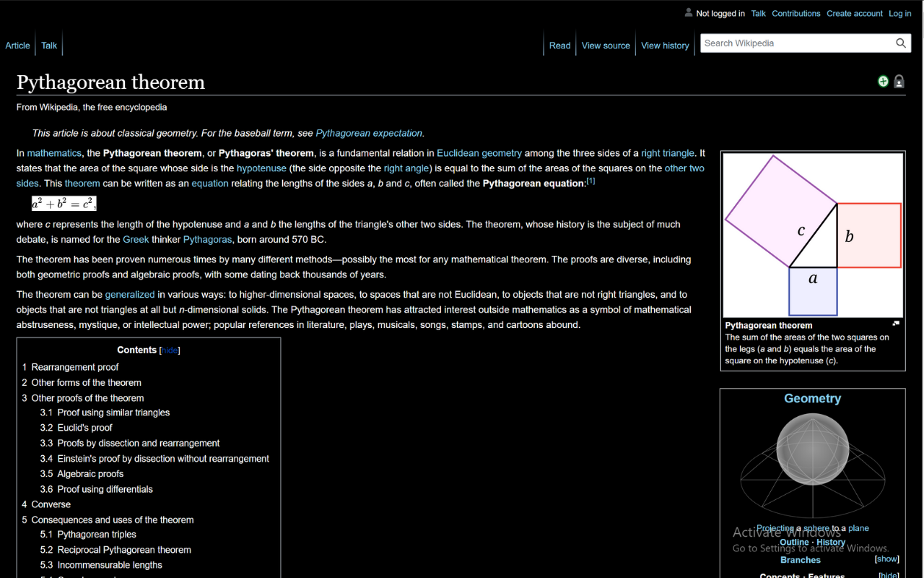
Task: Follow the Projecting link in the sidebar caption
Action: (775, 529)
